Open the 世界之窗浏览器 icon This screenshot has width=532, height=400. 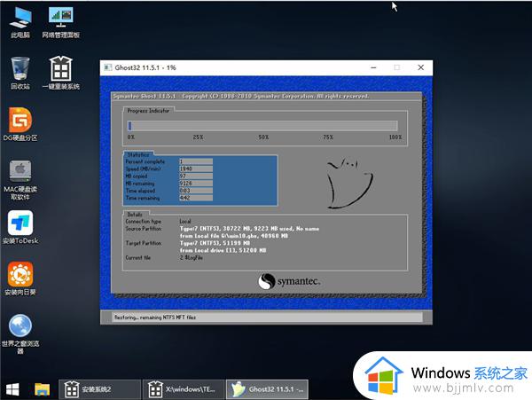20,333
